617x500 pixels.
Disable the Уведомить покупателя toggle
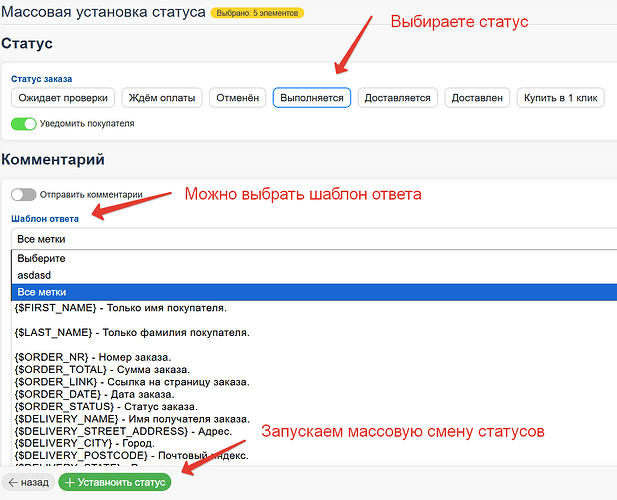tap(24, 124)
